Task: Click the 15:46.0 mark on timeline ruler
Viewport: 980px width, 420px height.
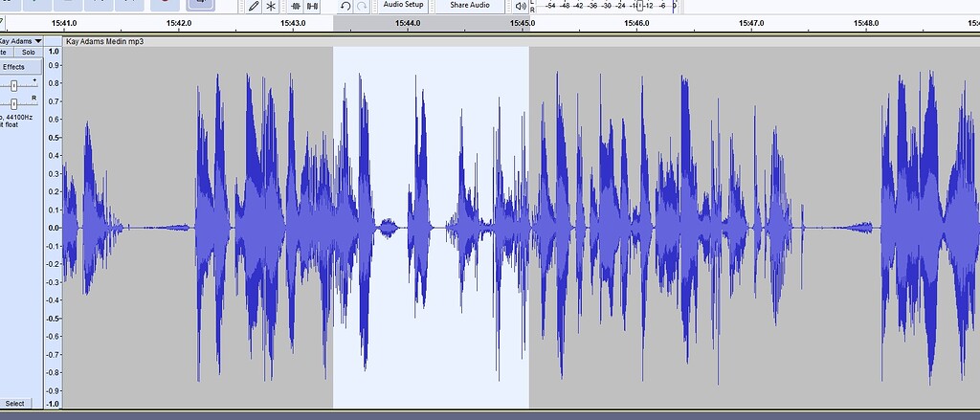Action: click(x=636, y=23)
